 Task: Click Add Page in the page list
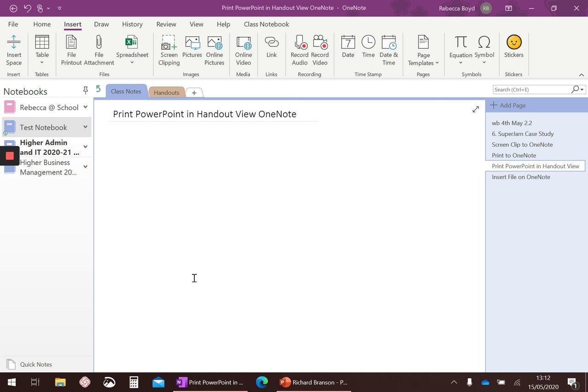[x=508, y=105]
